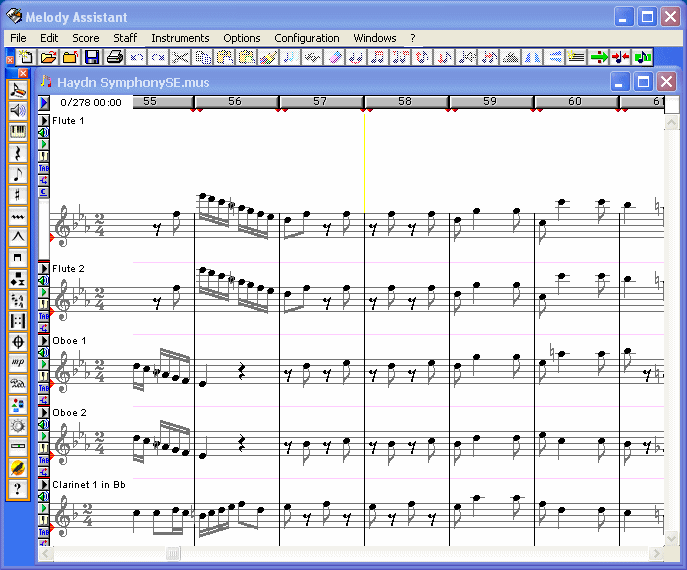Open the Instruments menu
The width and height of the screenshot is (687, 570).
click(180, 38)
